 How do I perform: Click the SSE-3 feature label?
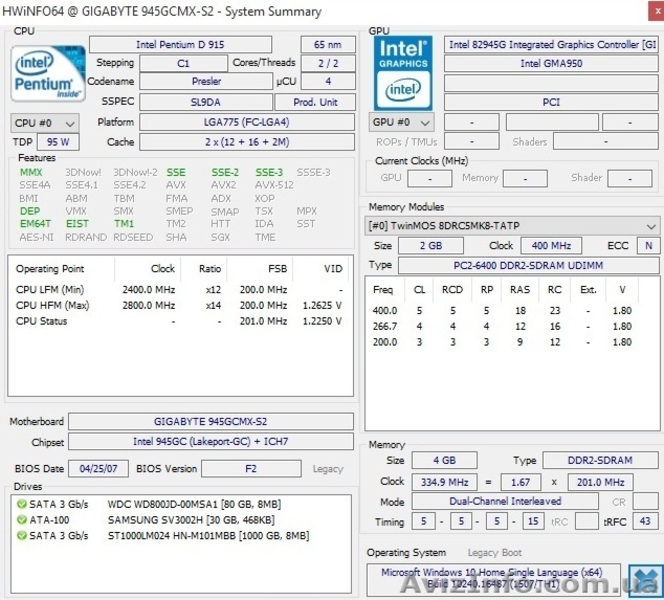[x=269, y=172]
